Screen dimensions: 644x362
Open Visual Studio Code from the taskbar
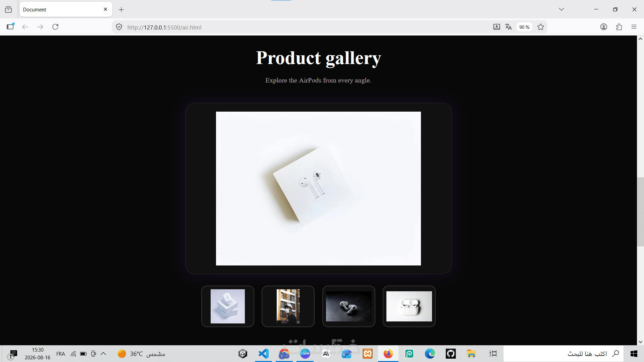[264, 354]
